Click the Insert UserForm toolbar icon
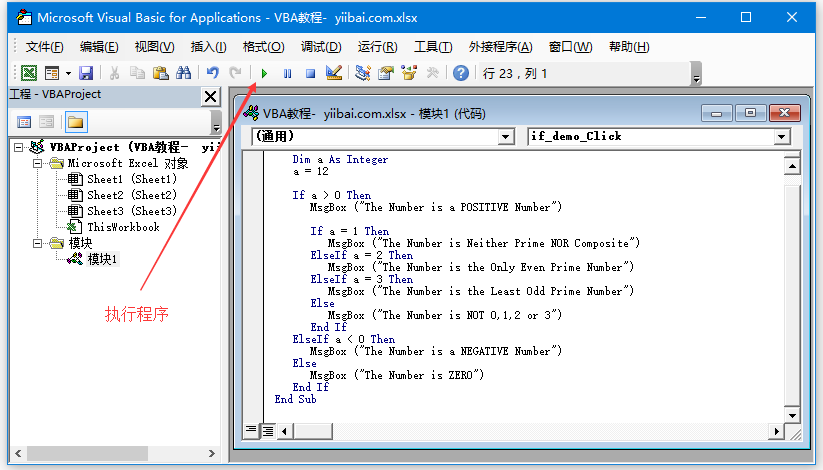 52,73
